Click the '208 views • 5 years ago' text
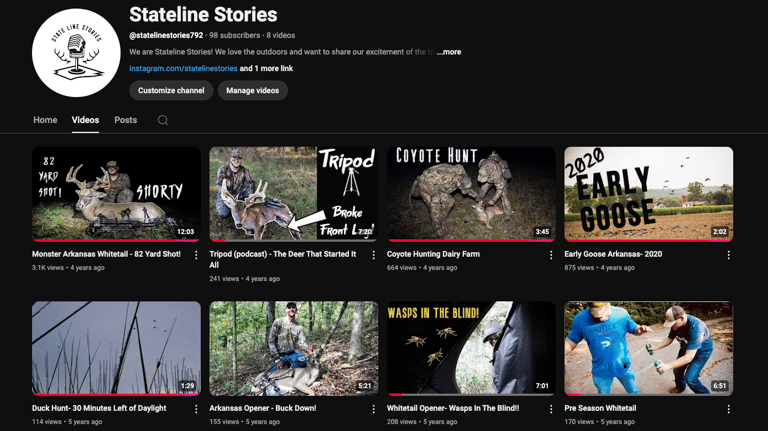 click(422, 422)
